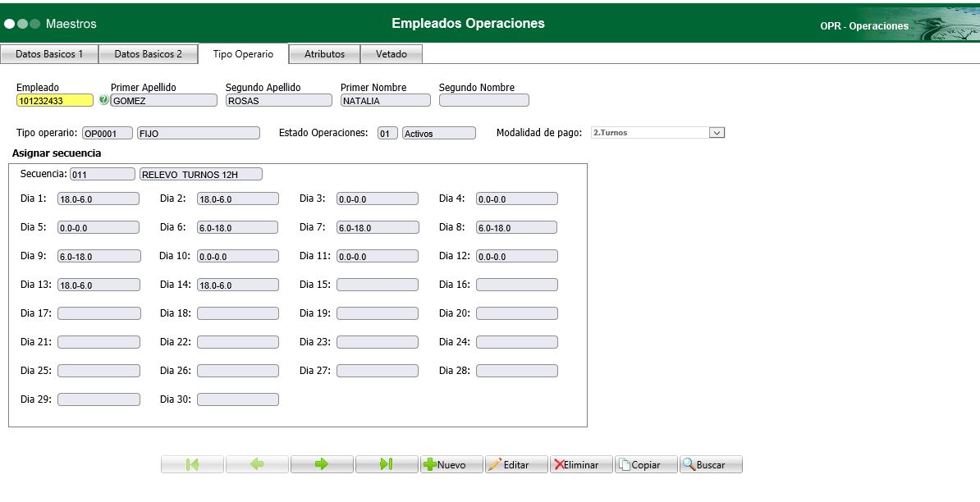
Task: Click the empty Dia 25 field
Action: click(98, 371)
